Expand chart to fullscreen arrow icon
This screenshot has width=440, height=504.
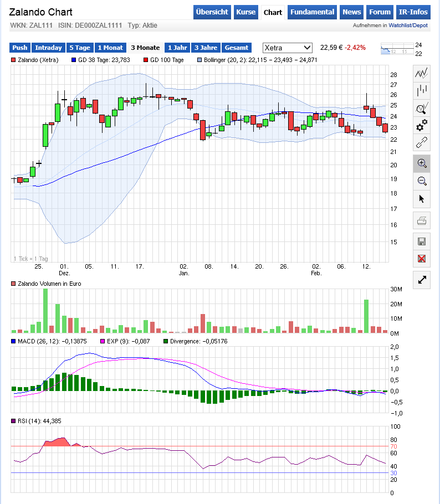tap(421, 280)
